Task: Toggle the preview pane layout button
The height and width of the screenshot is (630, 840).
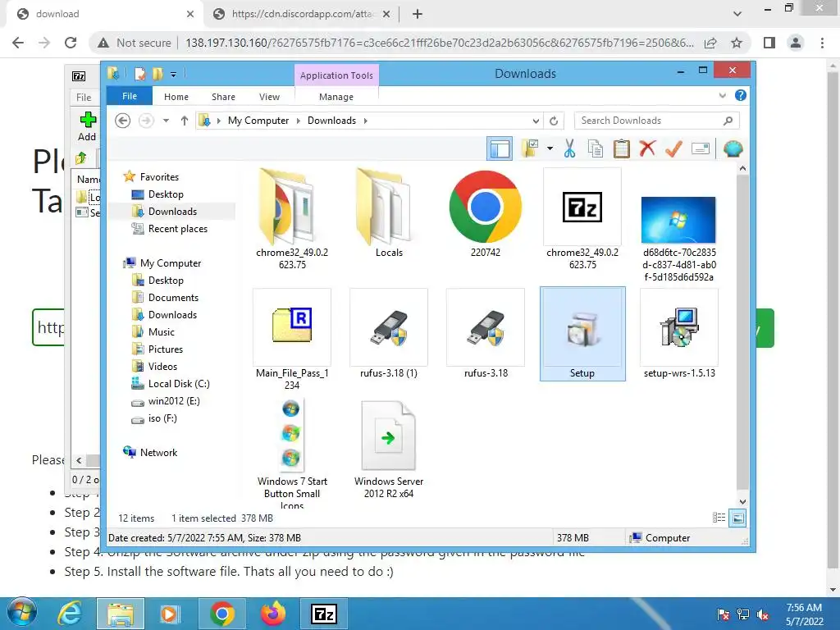Action: coord(500,148)
